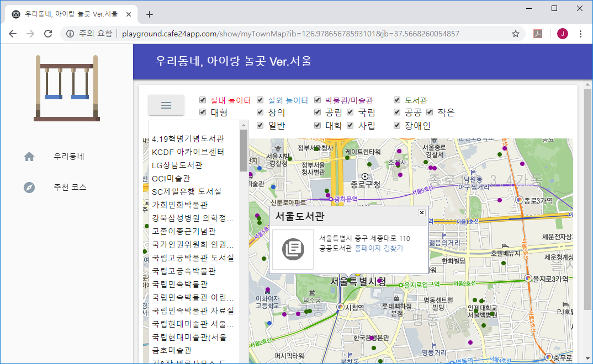Viewport: 593px width, 364px height.
Task: Uncheck the 실내 놀이터 checkbox
Action: [203, 100]
